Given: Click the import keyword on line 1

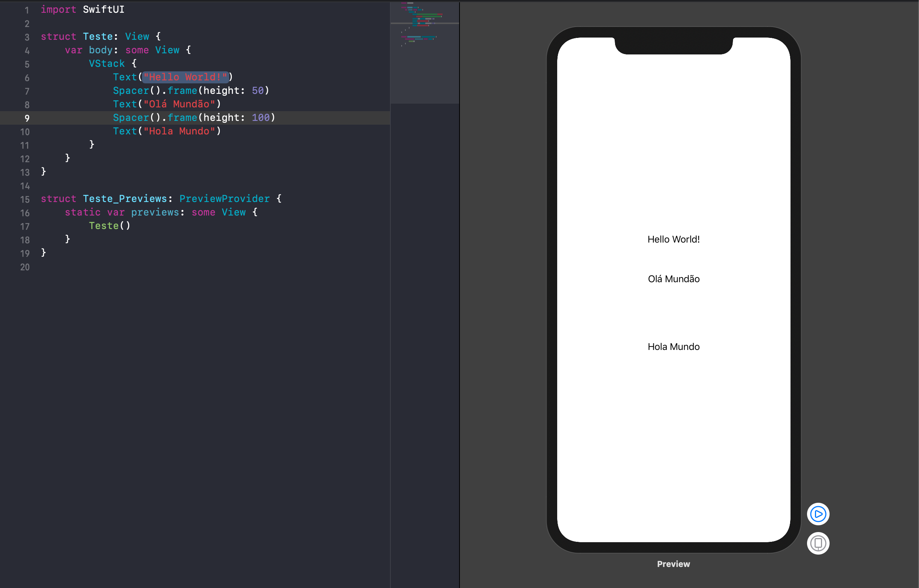Looking at the screenshot, I should (x=58, y=9).
